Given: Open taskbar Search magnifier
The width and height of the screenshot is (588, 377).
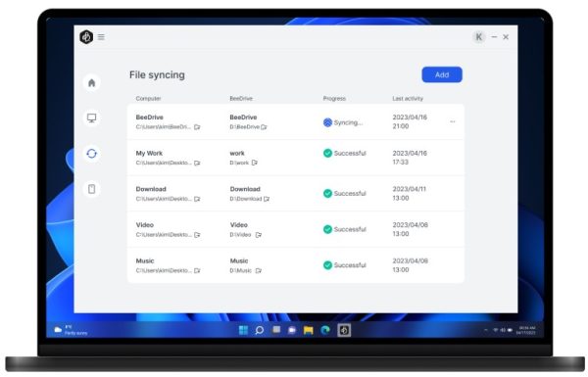Looking at the screenshot, I should [259, 330].
